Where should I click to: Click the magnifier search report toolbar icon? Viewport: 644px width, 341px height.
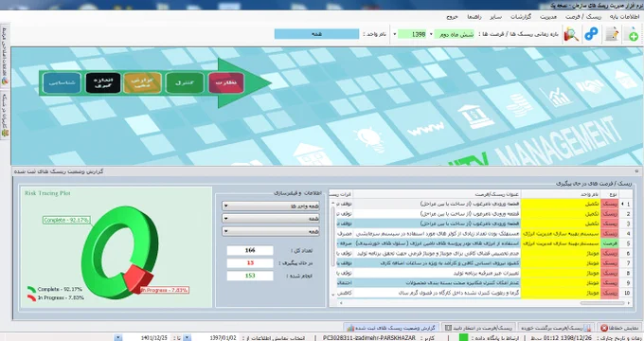click(571, 34)
